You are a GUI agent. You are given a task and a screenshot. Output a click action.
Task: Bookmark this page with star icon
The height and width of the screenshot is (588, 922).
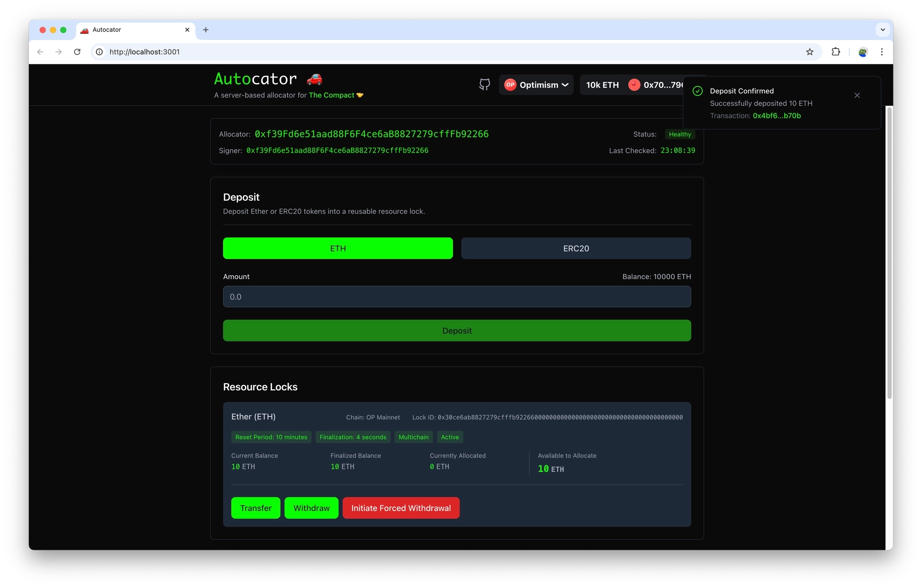809,52
